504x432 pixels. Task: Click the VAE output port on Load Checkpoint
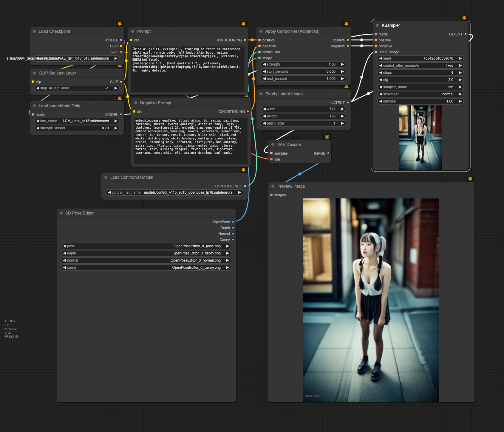[121, 52]
